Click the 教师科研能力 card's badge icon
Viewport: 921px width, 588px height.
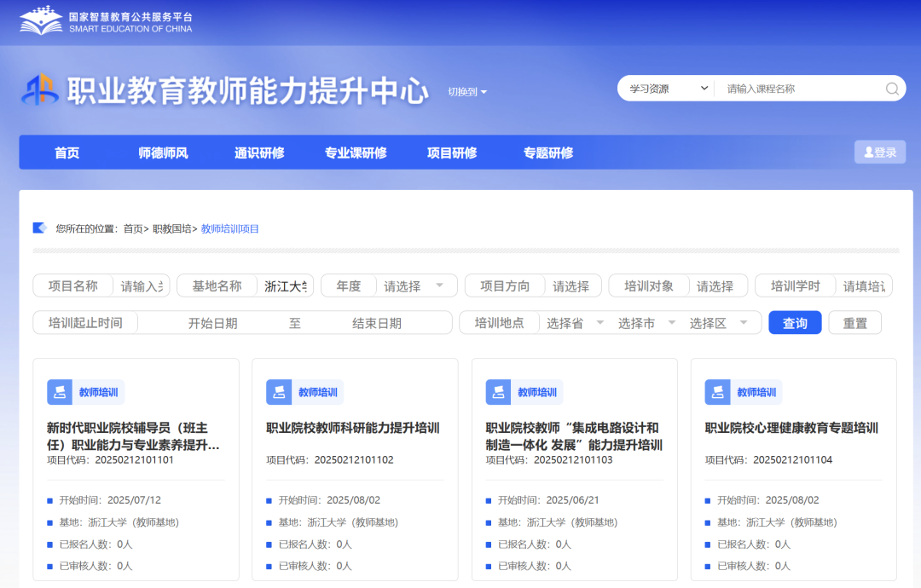pyautogui.click(x=279, y=392)
